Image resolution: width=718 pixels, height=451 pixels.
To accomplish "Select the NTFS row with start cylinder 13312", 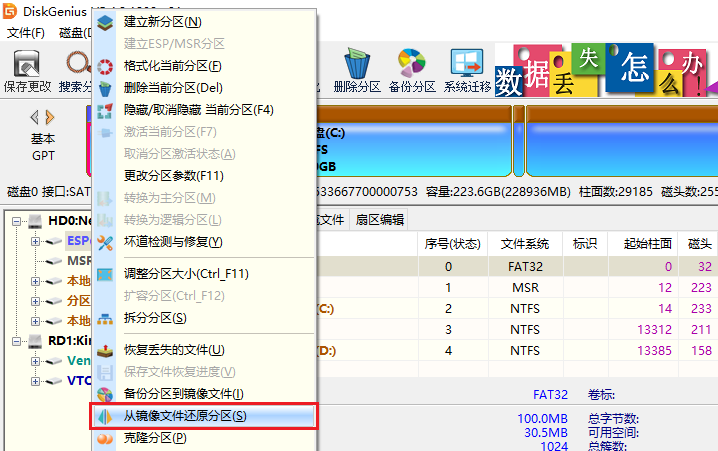I will click(x=517, y=330).
